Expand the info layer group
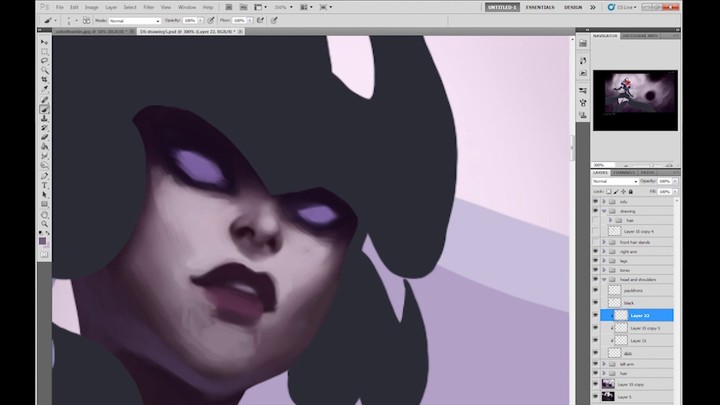Image resolution: width=720 pixels, height=405 pixels. 604,202
